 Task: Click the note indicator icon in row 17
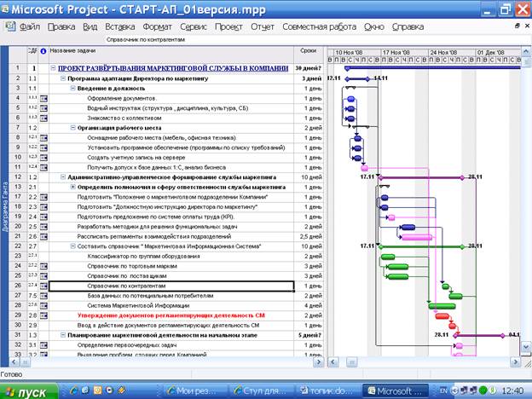[x=43, y=197]
